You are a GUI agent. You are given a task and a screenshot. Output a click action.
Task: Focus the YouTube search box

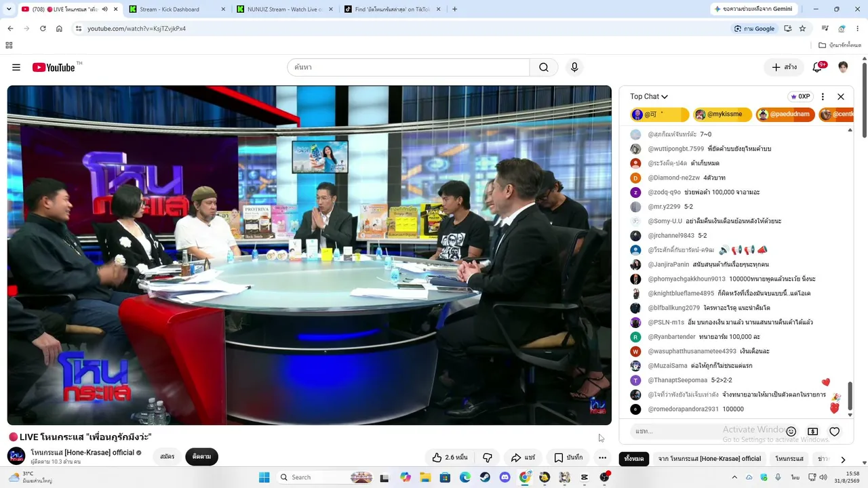408,67
